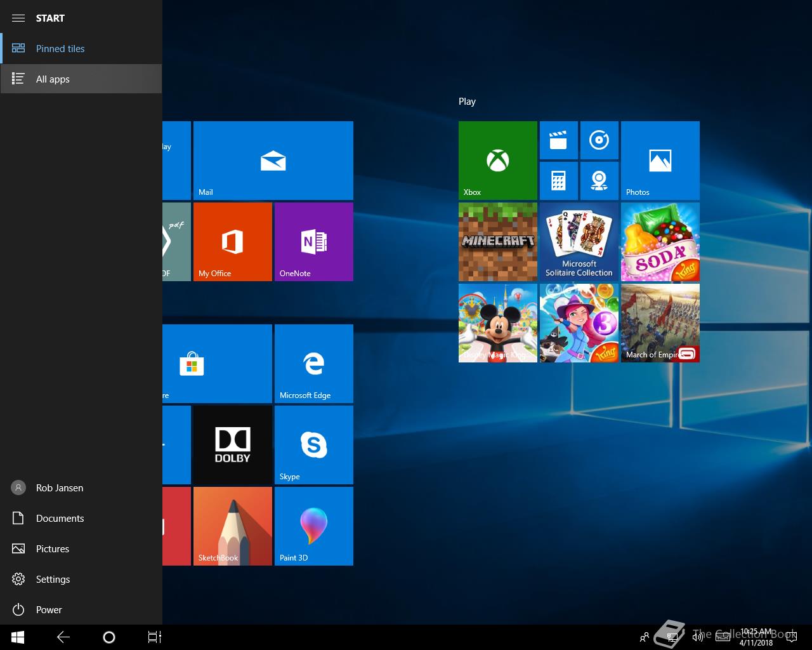Launch the Skype tile
This screenshot has height=650, width=812.
coord(314,445)
